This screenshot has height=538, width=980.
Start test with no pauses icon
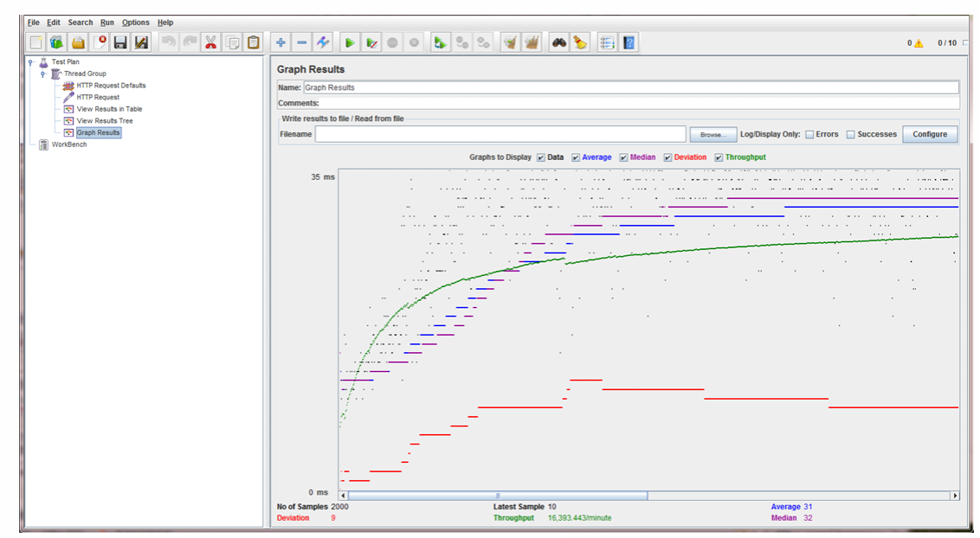coord(371,42)
